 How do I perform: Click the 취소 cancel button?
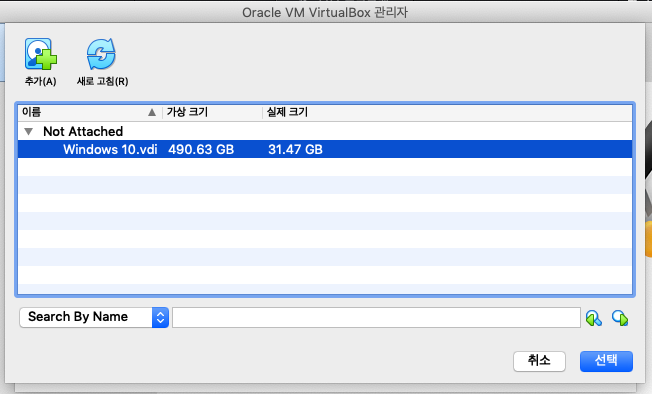point(539,361)
